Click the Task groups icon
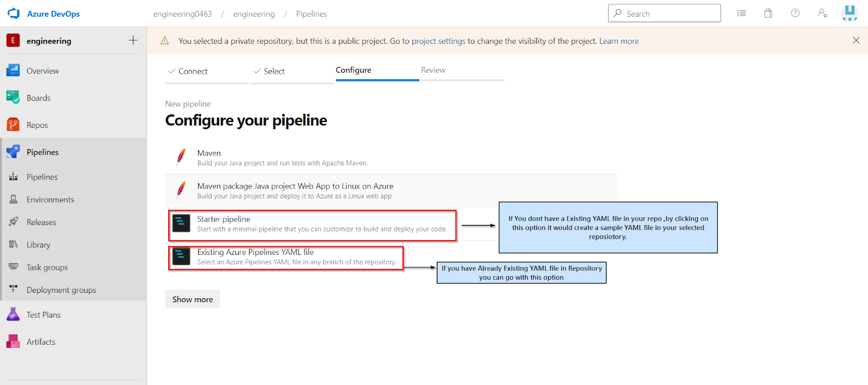 [14, 267]
